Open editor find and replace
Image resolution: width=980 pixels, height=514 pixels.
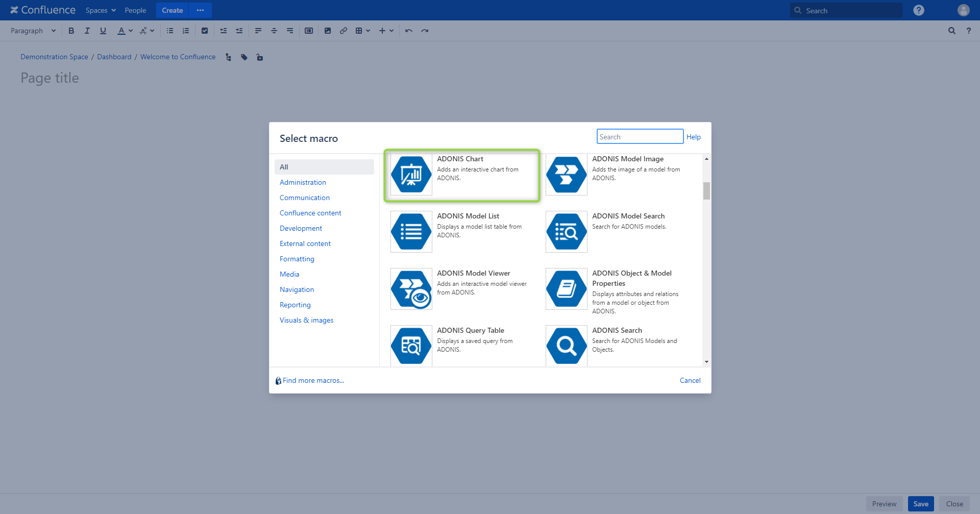[952, 31]
